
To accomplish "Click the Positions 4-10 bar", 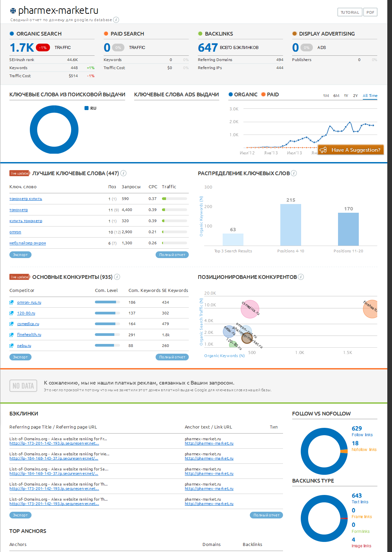I will tap(290, 224).
